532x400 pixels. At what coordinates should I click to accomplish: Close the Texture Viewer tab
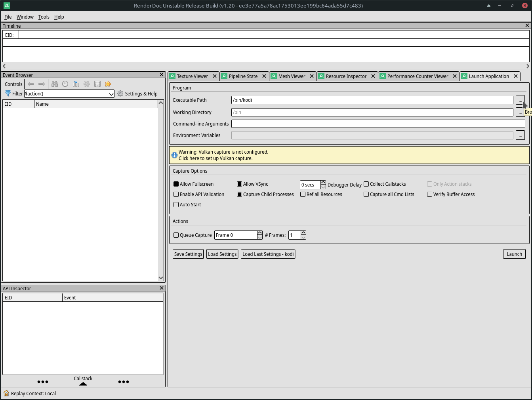tap(215, 76)
